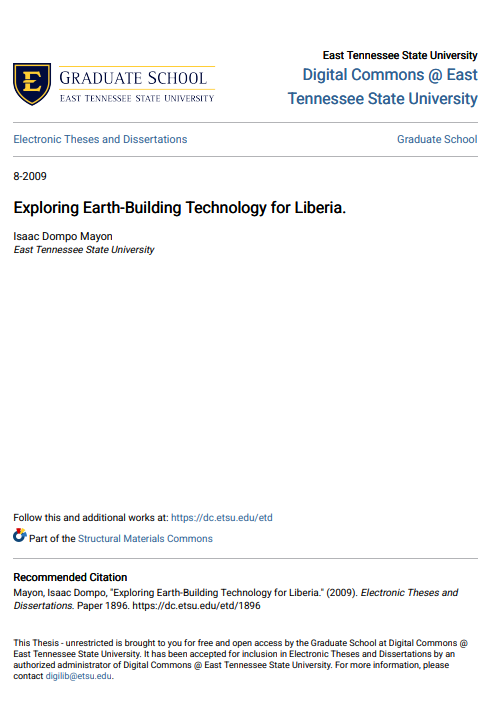500x720 pixels.
Task: Click 'Part of the' label text
Action: (x=52, y=538)
